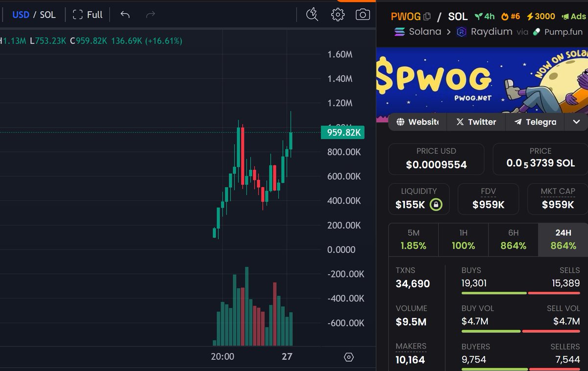Click the Solana logo icon
The image size is (588, 371).
pyautogui.click(x=400, y=32)
